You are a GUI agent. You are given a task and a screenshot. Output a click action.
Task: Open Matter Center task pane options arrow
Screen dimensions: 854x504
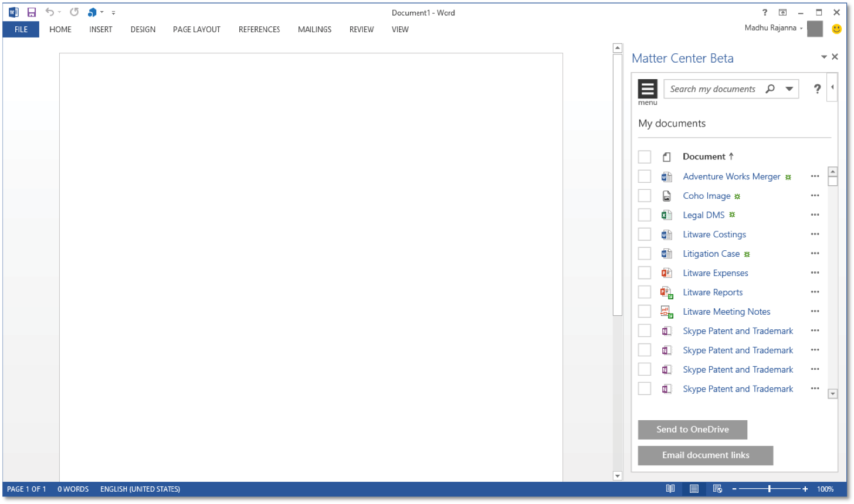tap(824, 57)
